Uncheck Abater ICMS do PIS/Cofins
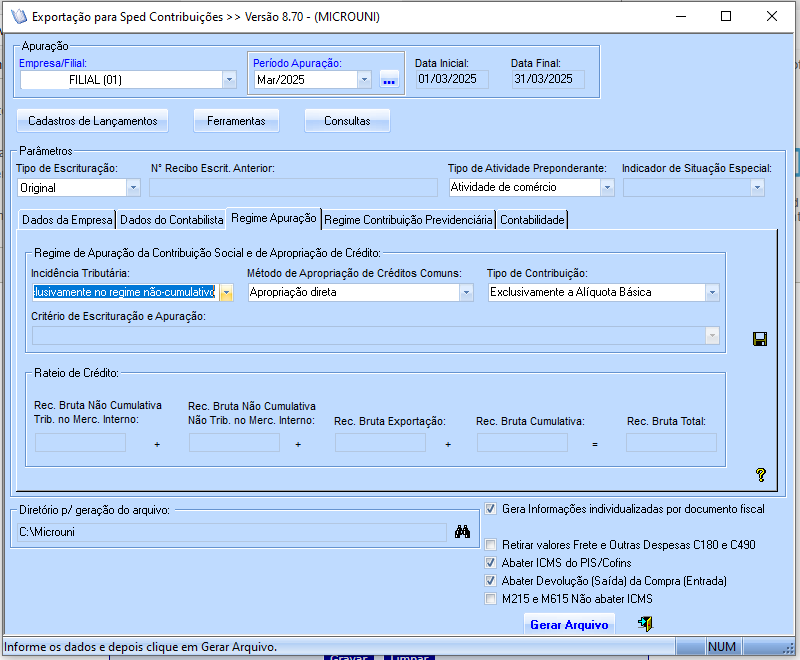 click(x=490, y=563)
